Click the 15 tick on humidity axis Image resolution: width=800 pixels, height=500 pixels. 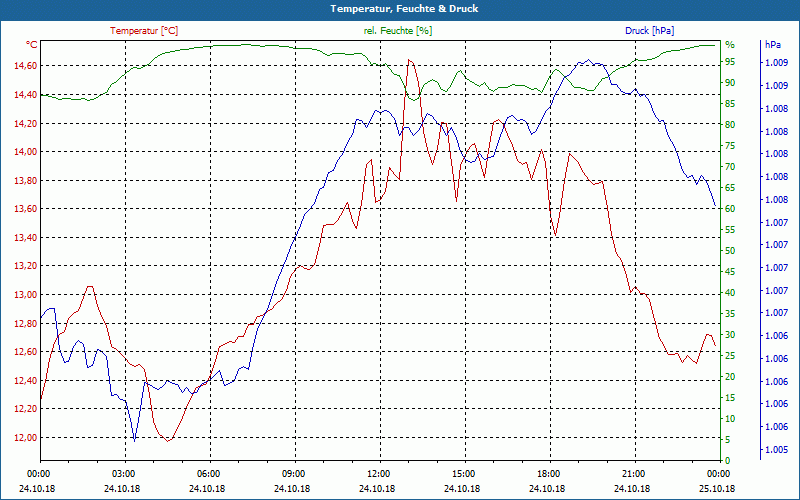pyautogui.click(x=730, y=398)
